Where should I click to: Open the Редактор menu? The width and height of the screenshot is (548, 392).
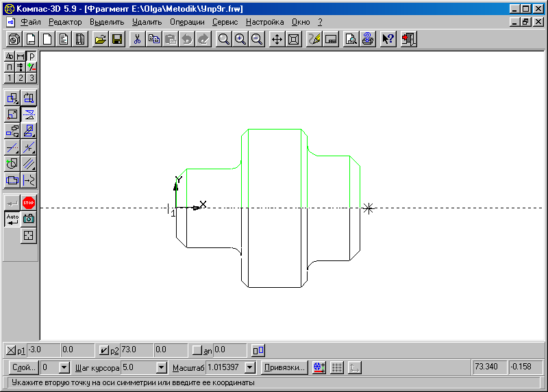(65, 22)
